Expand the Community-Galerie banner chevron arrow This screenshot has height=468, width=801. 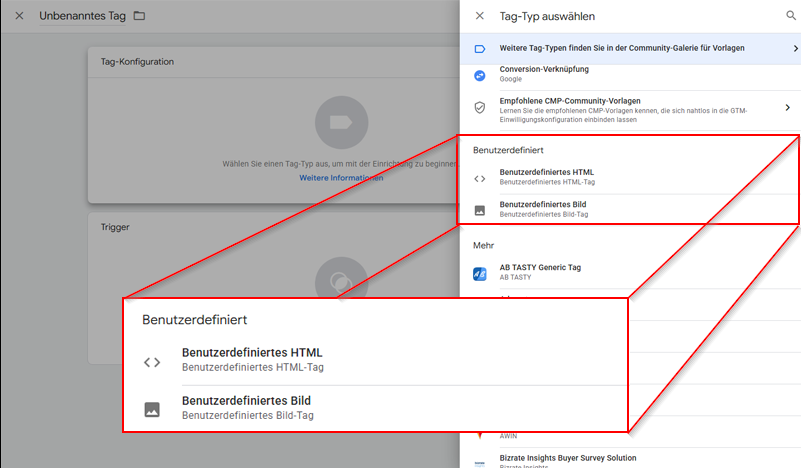pos(795,48)
